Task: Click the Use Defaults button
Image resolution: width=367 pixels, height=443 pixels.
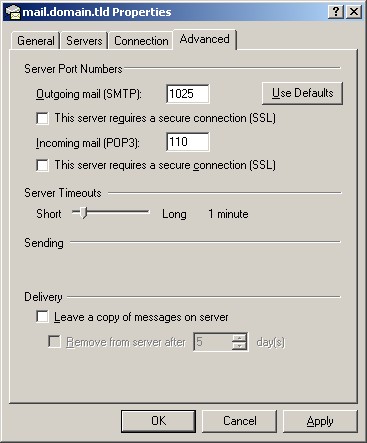Action: (x=302, y=93)
